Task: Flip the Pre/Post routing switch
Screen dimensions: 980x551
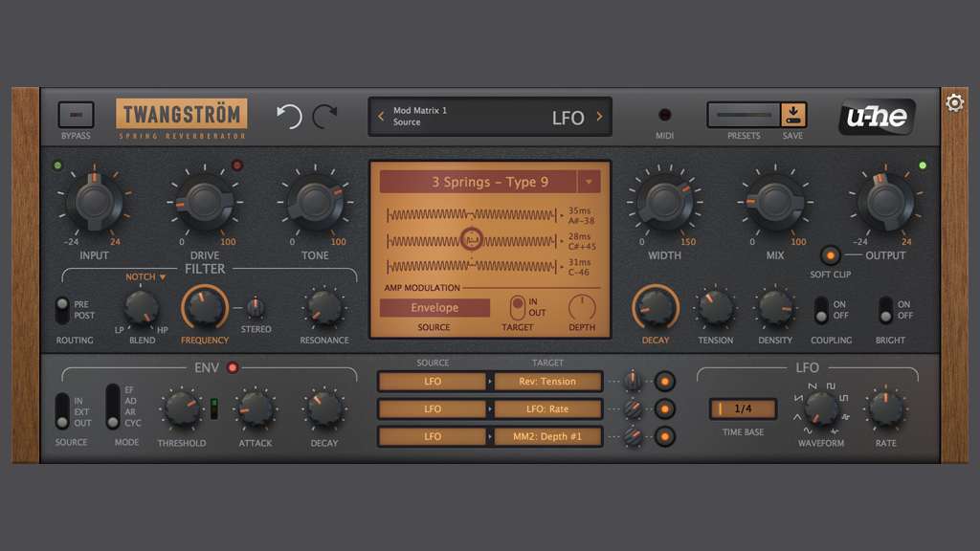Action: click(x=62, y=310)
